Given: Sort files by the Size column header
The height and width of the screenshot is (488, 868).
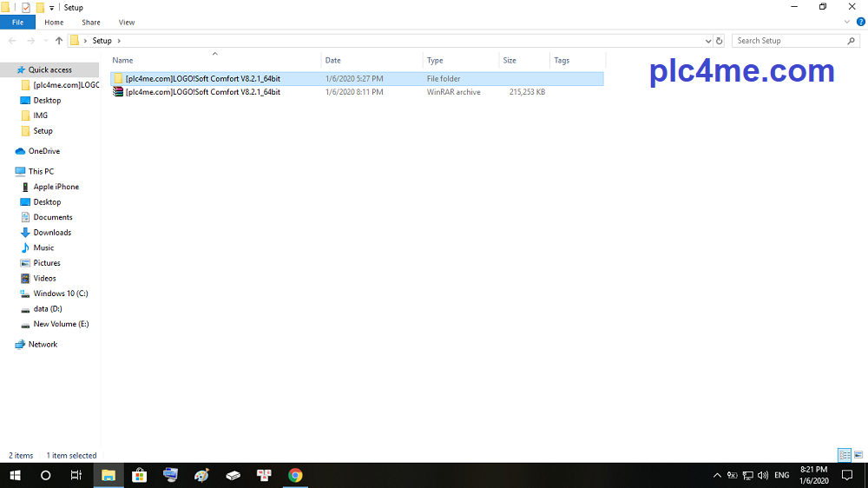Looking at the screenshot, I should click(x=510, y=61).
